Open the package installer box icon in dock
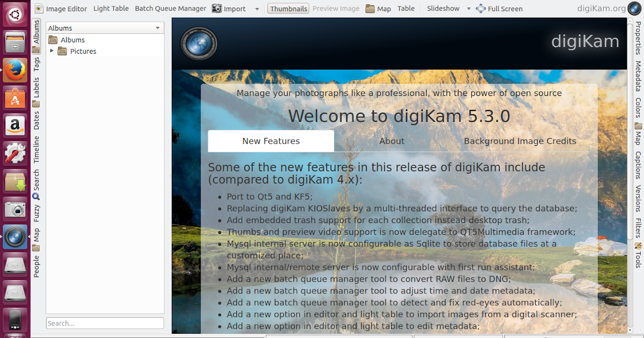The image size is (644, 338). pyautogui.click(x=15, y=181)
